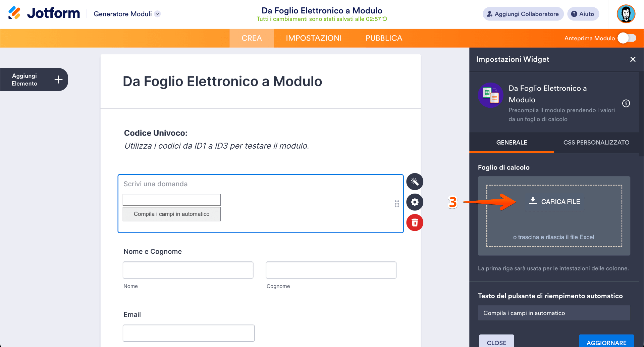Click the revert changes icon
Viewport: 644px width, 347px height.
click(x=385, y=19)
